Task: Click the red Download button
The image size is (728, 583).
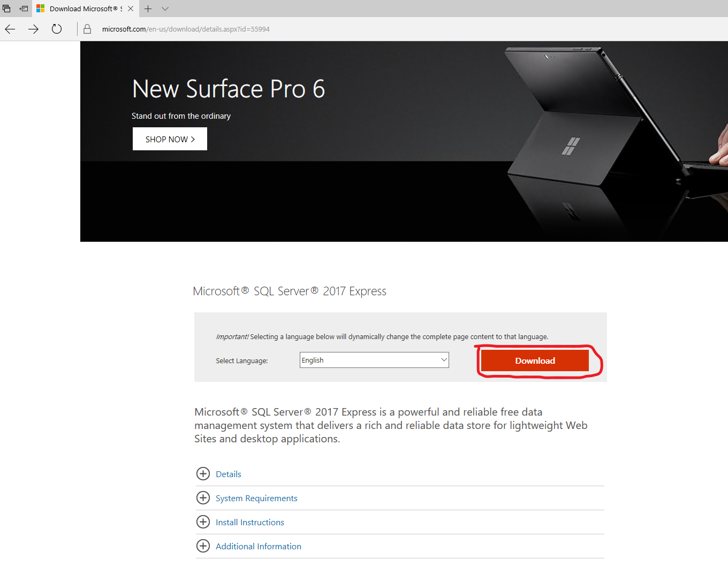Action: 535,360
